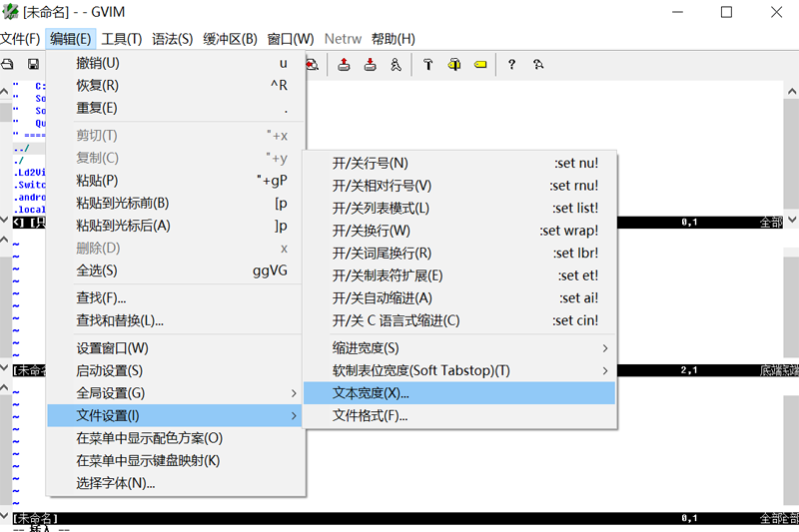Click the Open file toolbar icon

(x=7, y=64)
